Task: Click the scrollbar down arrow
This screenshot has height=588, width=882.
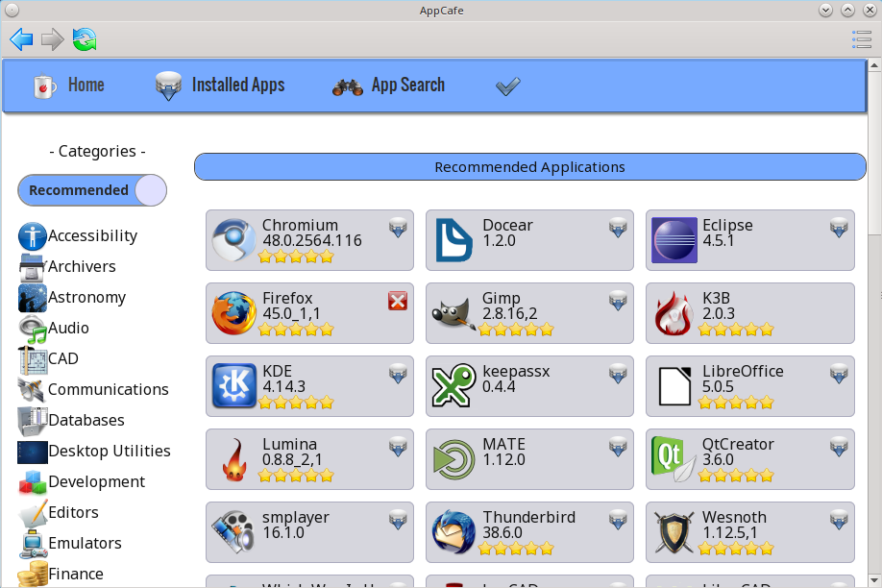Action: (x=874, y=580)
